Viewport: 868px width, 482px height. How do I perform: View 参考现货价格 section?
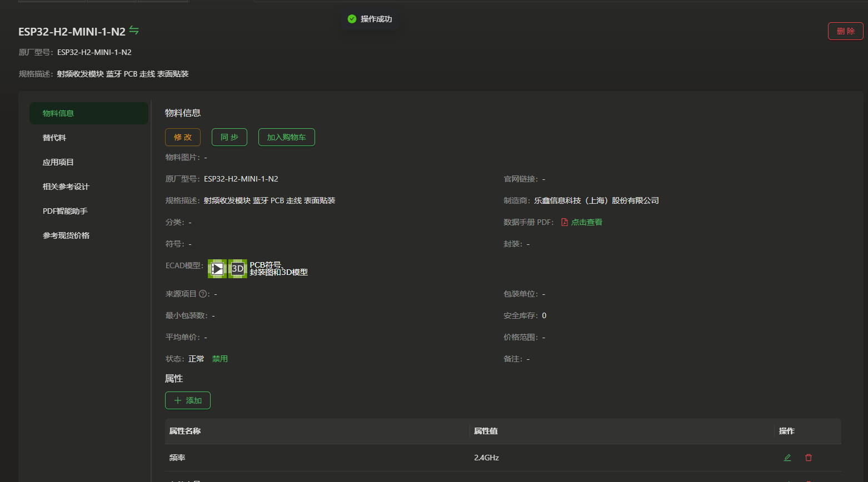[89, 235]
